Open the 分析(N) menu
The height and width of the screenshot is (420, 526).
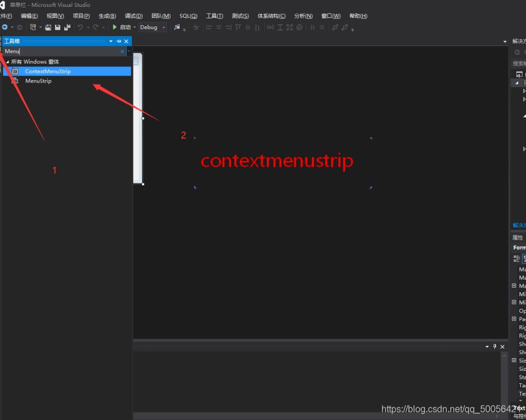click(x=303, y=15)
